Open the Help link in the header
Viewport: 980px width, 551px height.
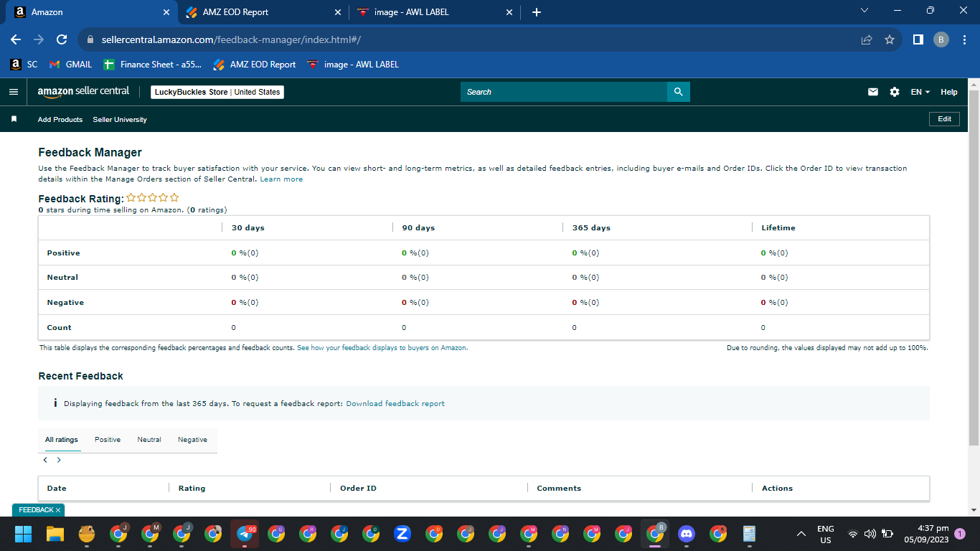[x=949, y=92]
